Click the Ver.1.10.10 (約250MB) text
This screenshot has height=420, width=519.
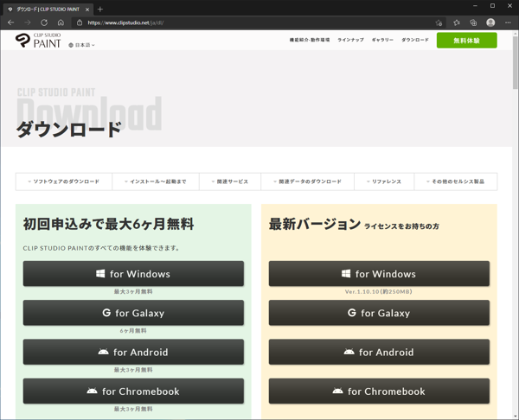coord(379,292)
